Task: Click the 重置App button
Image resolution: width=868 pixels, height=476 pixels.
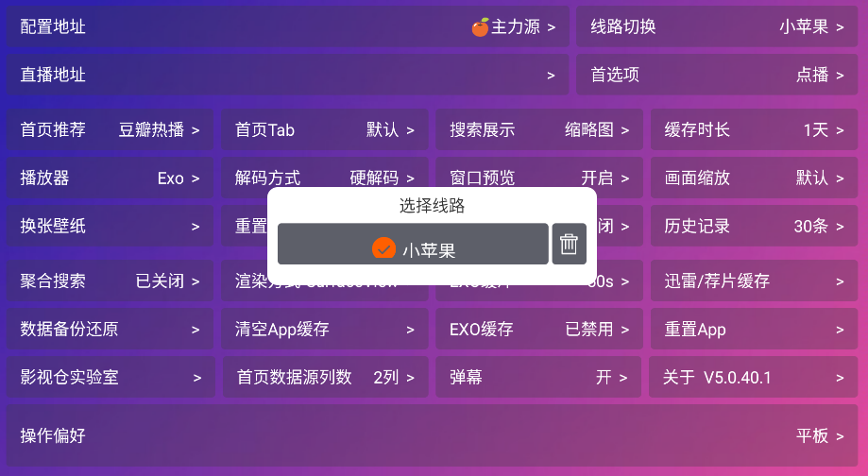Action: click(x=754, y=329)
